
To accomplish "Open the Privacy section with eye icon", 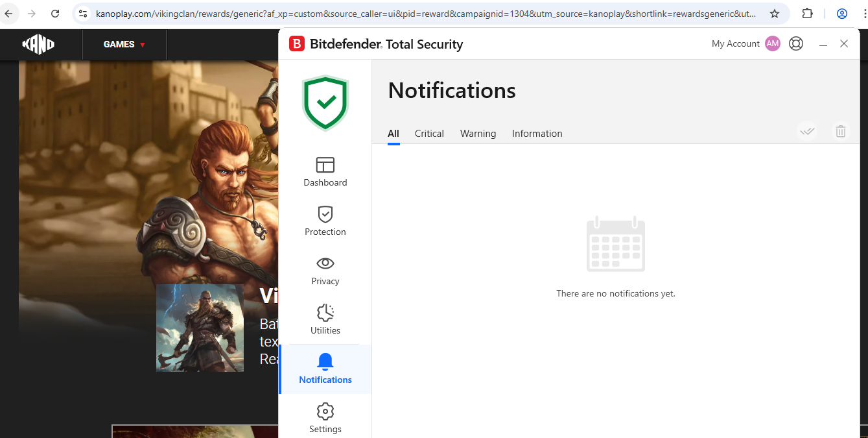I will pos(325,271).
